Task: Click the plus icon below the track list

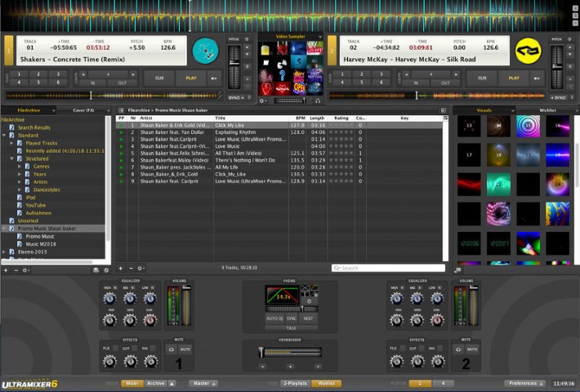Action: click(x=121, y=268)
